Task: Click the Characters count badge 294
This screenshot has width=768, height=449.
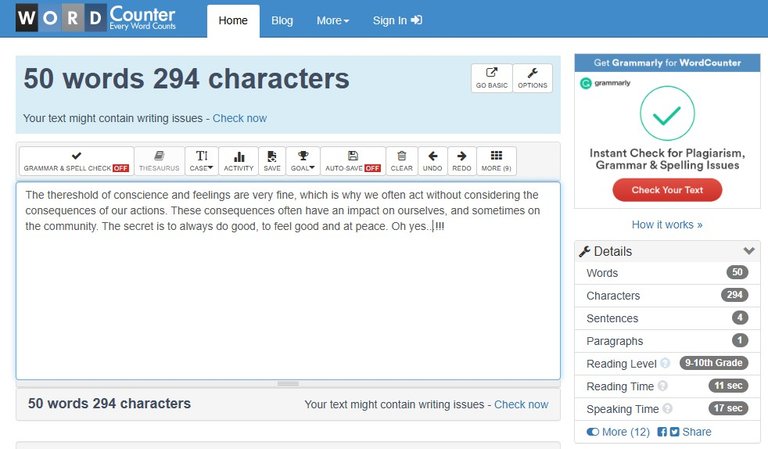Action: [734, 295]
